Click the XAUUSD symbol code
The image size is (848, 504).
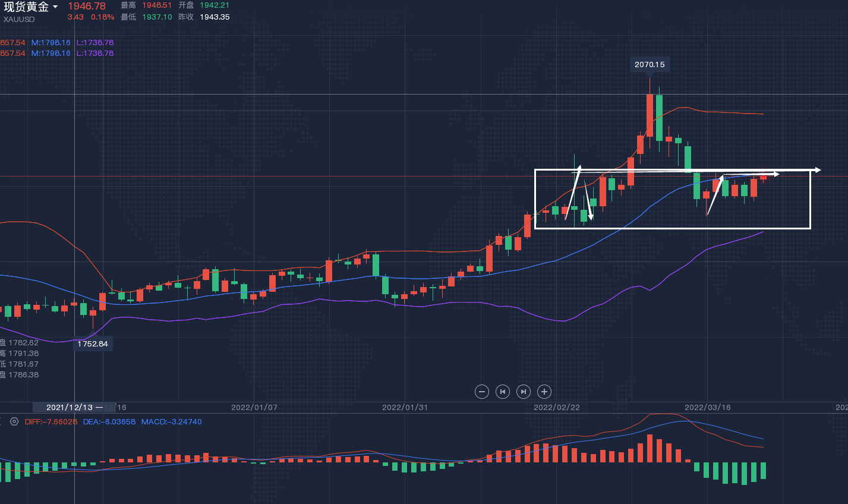coord(19,19)
